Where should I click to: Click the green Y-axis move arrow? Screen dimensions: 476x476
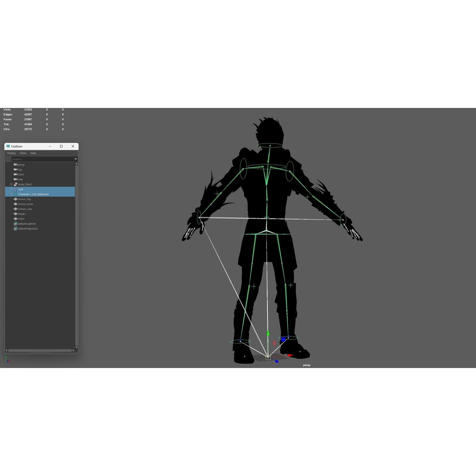point(268,334)
